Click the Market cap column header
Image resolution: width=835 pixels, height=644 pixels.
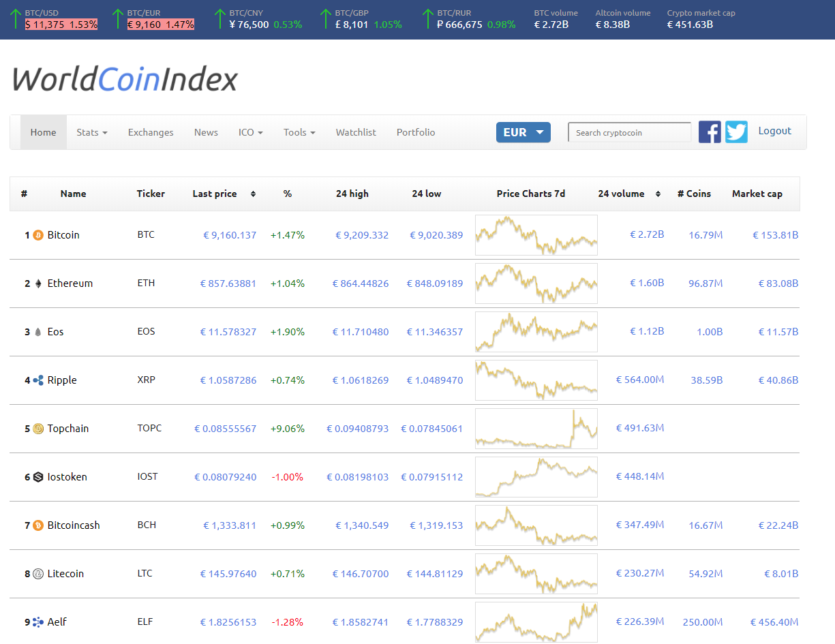pos(757,194)
